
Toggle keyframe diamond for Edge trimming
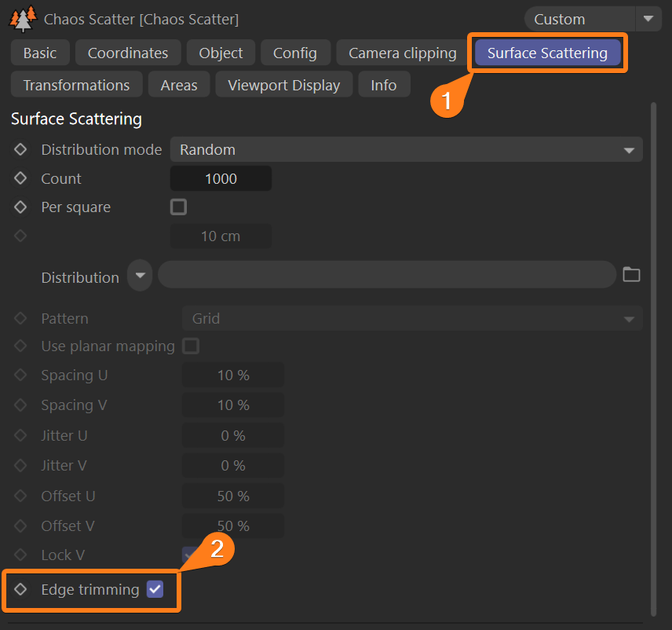click(20, 589)
